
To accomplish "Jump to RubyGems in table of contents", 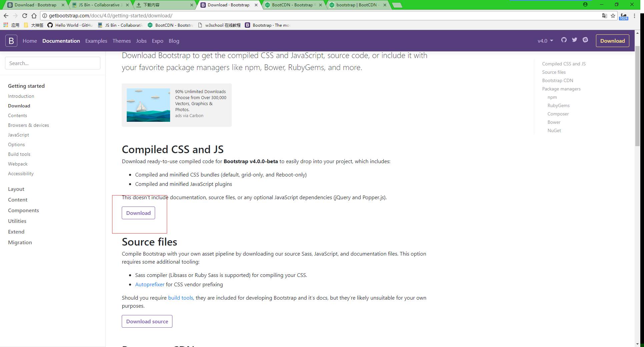I will (558, 105).
